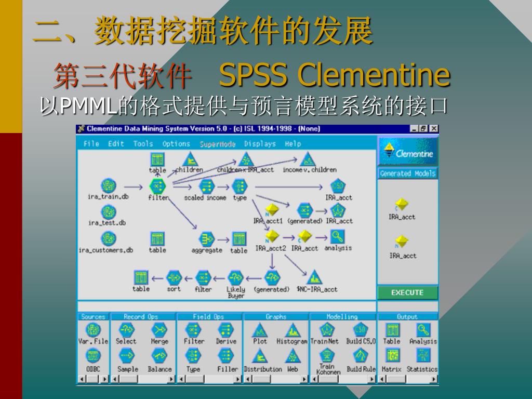Select the IRA_acct1 gold model node
Image resolution: width=532 pixels, height=399 pixels.
click(x=271, y=210)
